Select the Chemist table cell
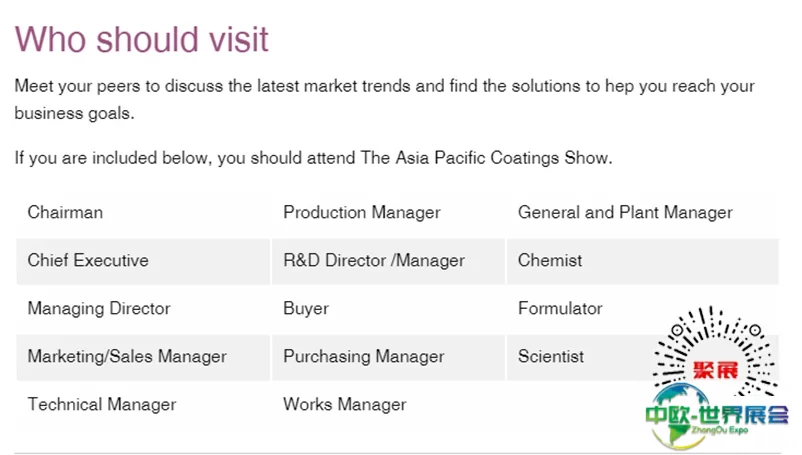 pyautogui.click(x=642, y=260)
